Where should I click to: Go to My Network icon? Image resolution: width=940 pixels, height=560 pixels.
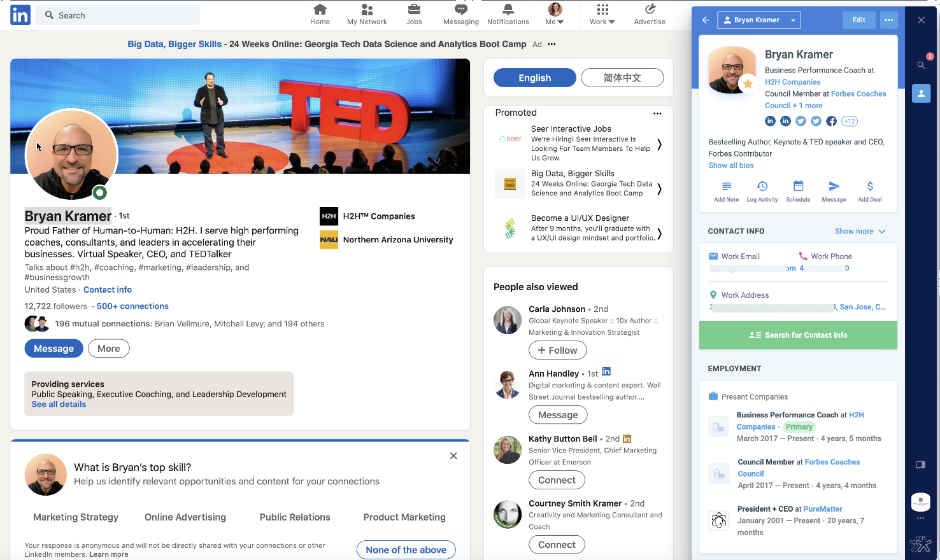[367, 10]
